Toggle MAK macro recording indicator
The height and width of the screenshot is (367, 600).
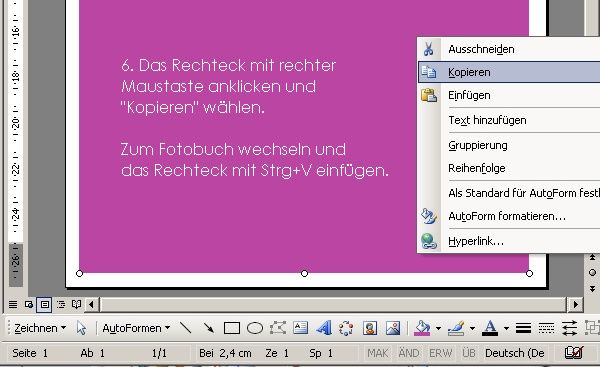377,353
